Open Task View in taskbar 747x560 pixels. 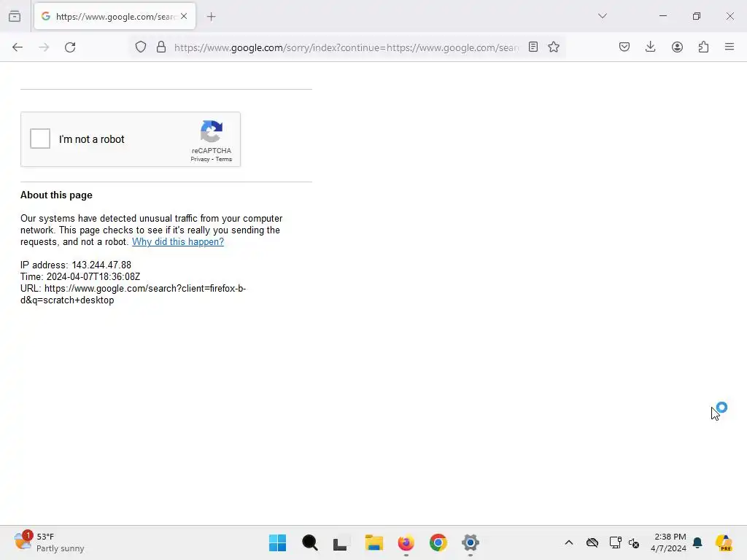point(341,542)
